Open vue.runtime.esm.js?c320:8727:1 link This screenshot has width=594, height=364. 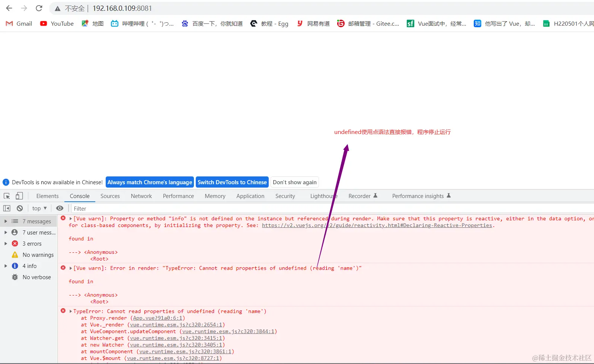[173, 358]
